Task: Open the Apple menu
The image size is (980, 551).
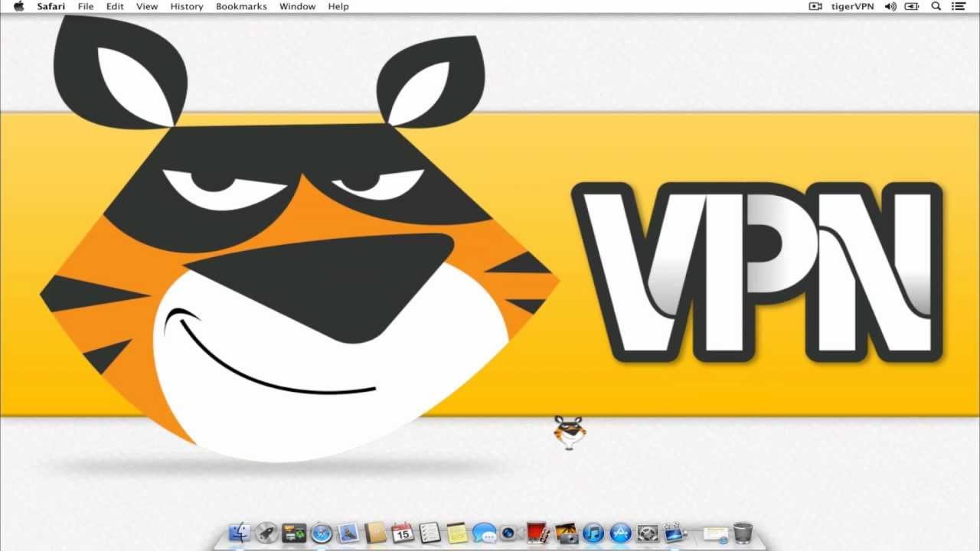Action: tap(18, 6)
